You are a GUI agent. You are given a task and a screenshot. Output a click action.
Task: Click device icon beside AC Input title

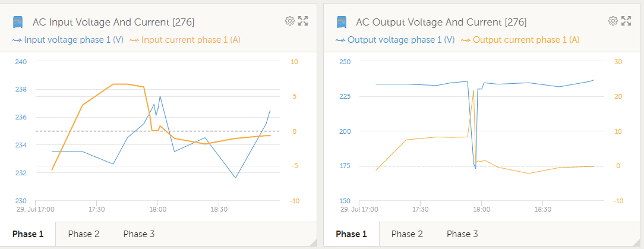pyautogui.click(x=18, y=22)
